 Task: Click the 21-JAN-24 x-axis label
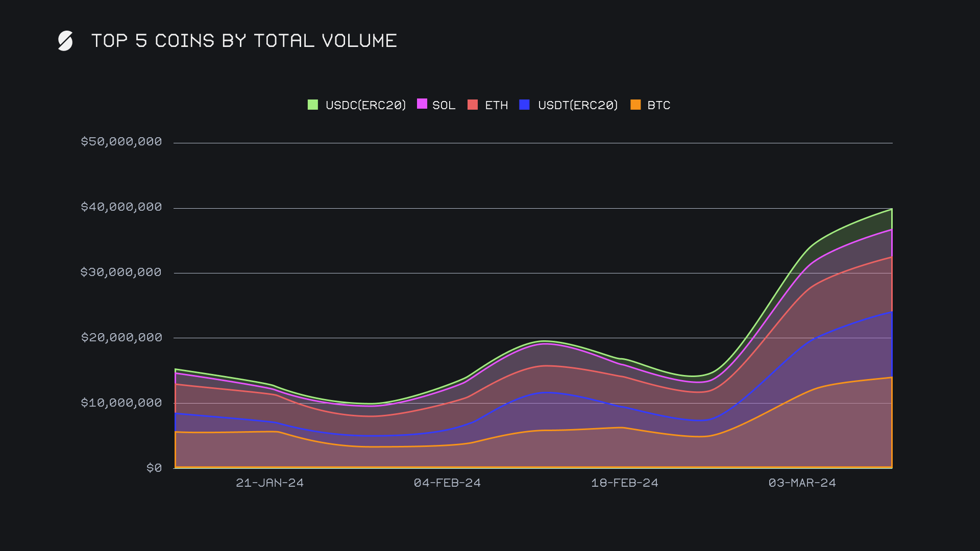tap(269, 483)
